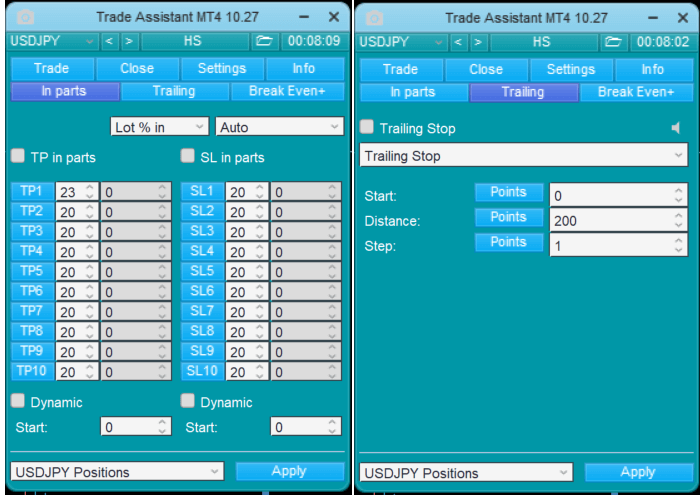The height and width of the screenshot is (495, 700).
Task: Open Break Even+ tab in right panel
Action: click(635, 92)
